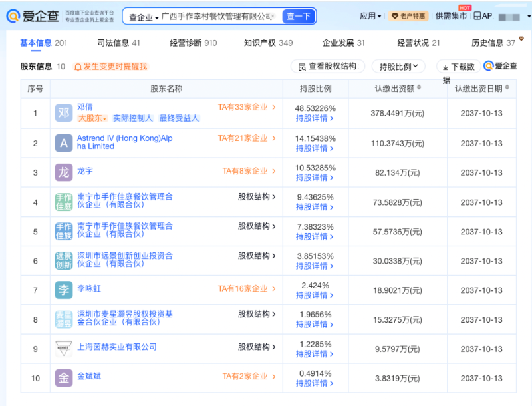
Task: Toggle sort on 认缴出资日期 column
Action: 481,88
